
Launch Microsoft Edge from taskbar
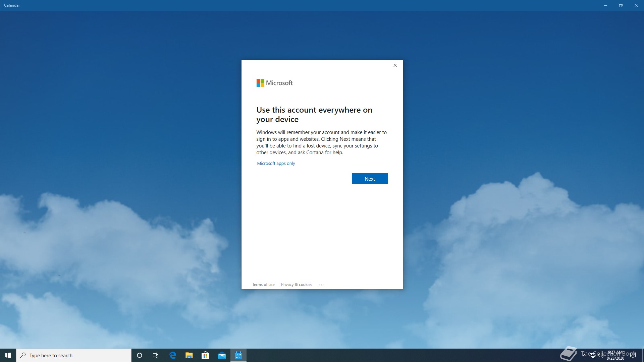coord(173,355)
